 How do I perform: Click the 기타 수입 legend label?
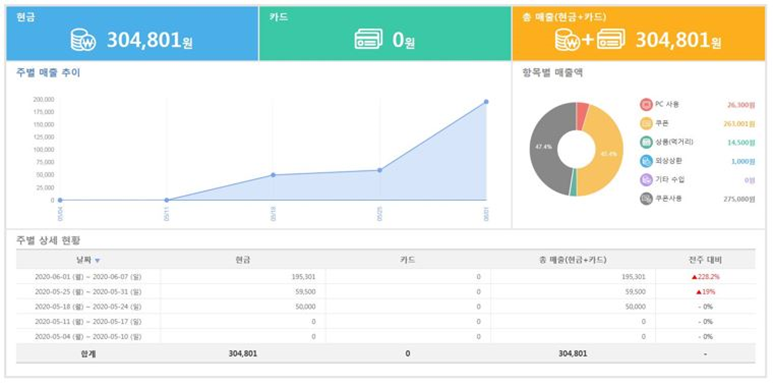point(669,179)
